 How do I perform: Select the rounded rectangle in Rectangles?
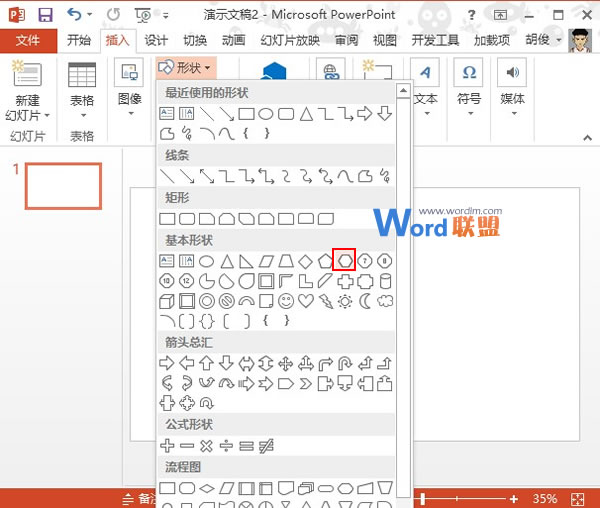187,219
